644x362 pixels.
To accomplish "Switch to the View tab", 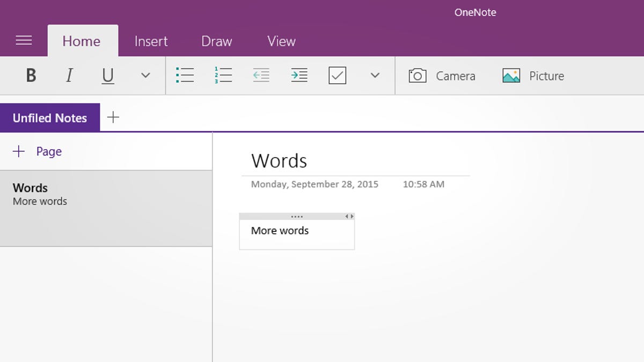I will point(281,41).
